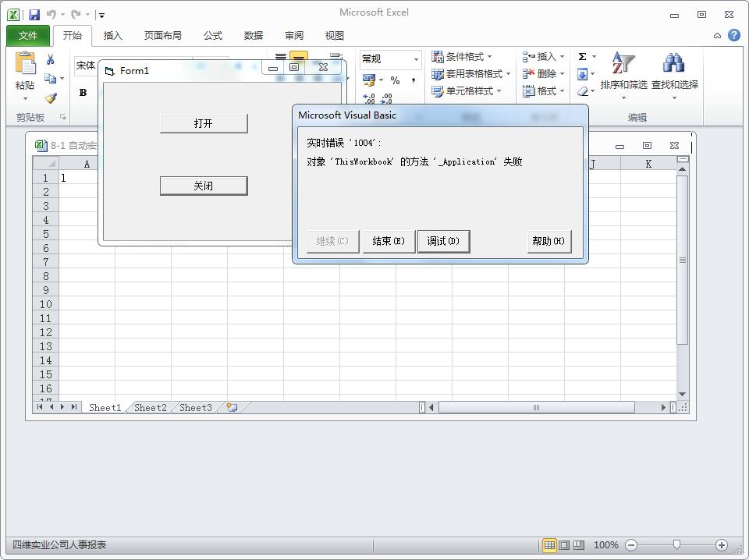Viewport: 749px width, 560px height.
Task: Jump to first sheet with navigation arrow
Action: (x=40, y=407)
